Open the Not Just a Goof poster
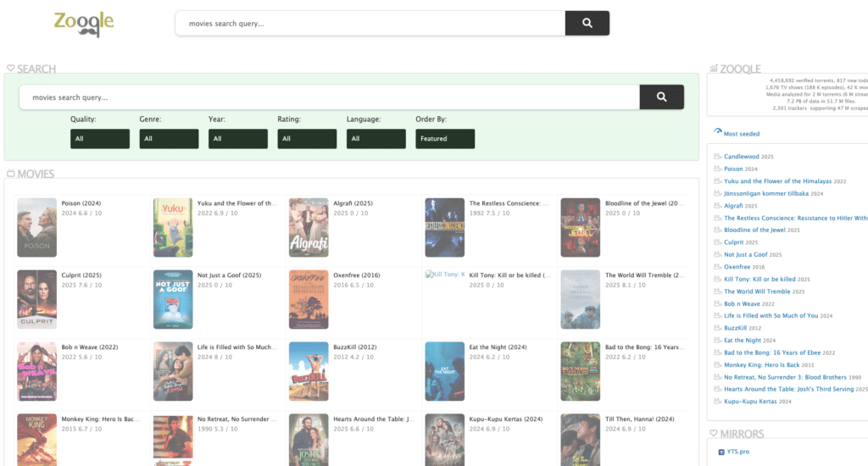Screen dimensions: 868x466 [173, 299]
